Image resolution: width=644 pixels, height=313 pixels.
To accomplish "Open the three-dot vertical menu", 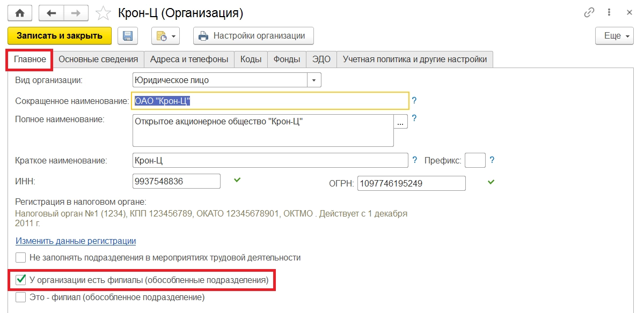I will pos(609,12).
